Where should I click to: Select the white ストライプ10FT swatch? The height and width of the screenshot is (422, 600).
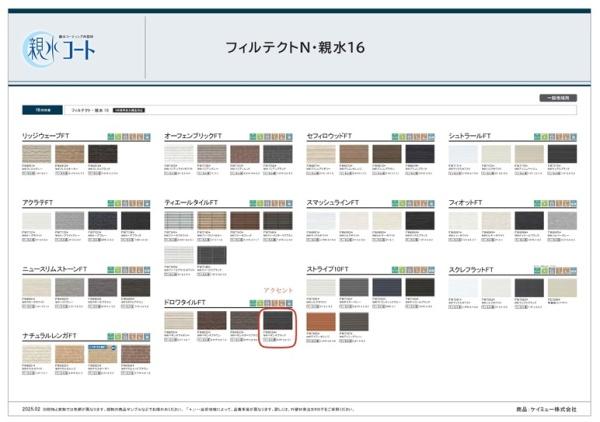(x=321, y=287)
